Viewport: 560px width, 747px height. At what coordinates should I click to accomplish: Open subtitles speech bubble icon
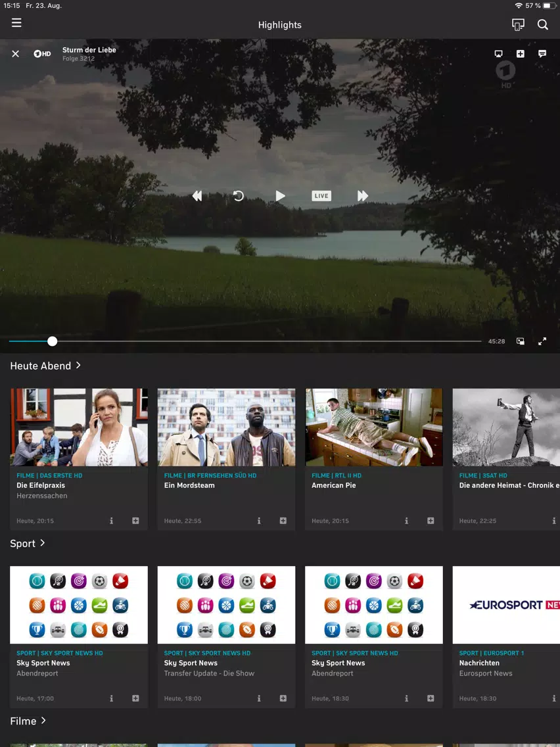click(x=542, y=53)
